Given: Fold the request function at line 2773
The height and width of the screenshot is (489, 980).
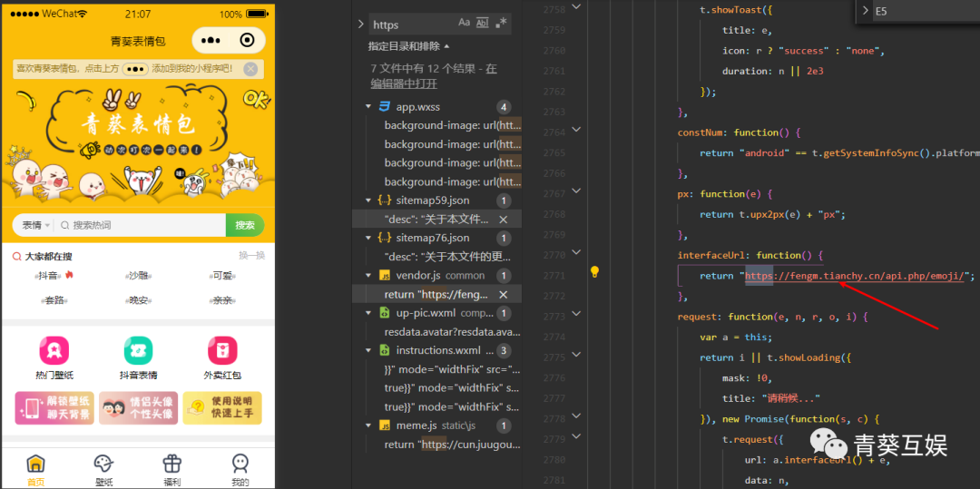Looking at the screenshot, I should point(575,314).
